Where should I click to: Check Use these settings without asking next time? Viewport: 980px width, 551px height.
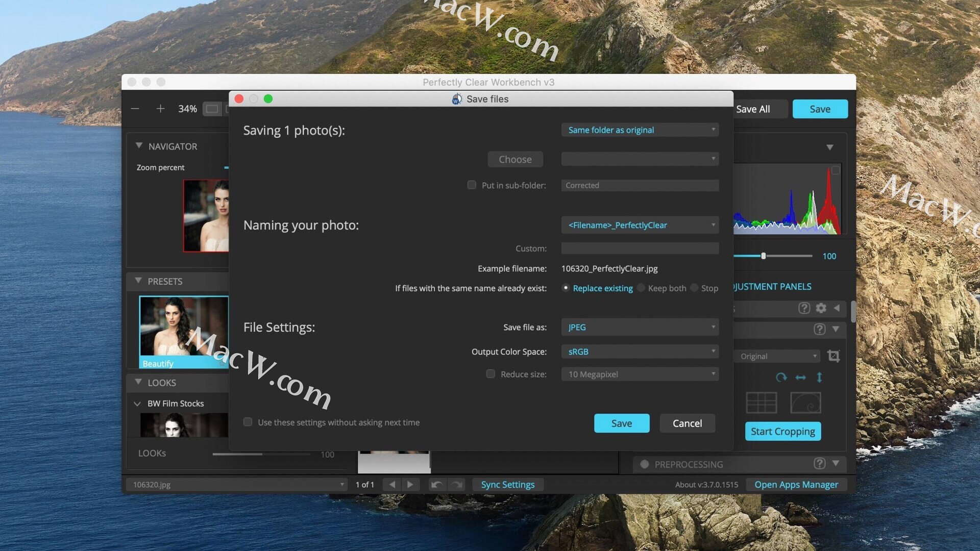click(x=248, y=422)
